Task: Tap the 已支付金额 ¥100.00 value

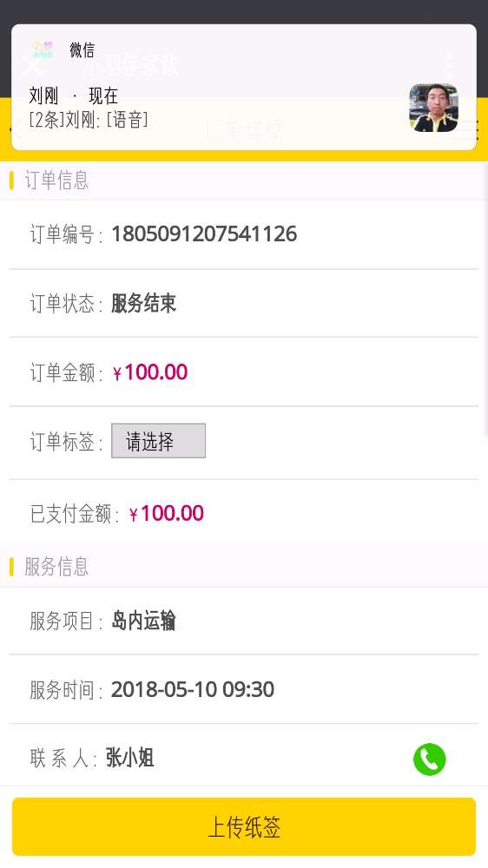Action: click(166, 514)
